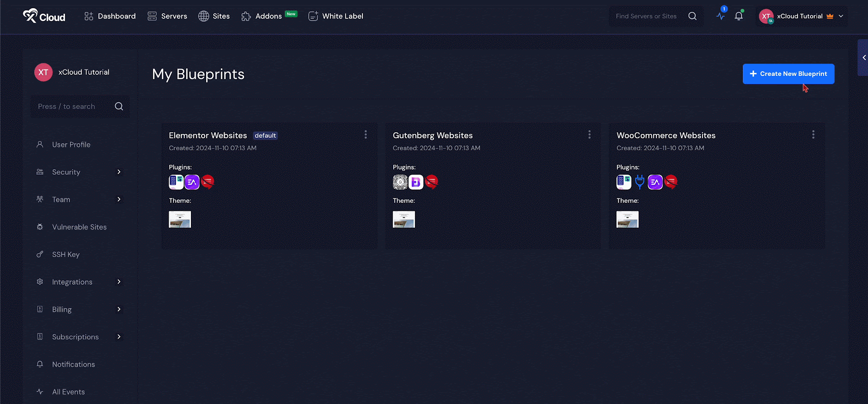Viewport: 868px width, 404px height.
Task: Click the Subscriptions sidebar icon
Action: [x=40, y=337]
